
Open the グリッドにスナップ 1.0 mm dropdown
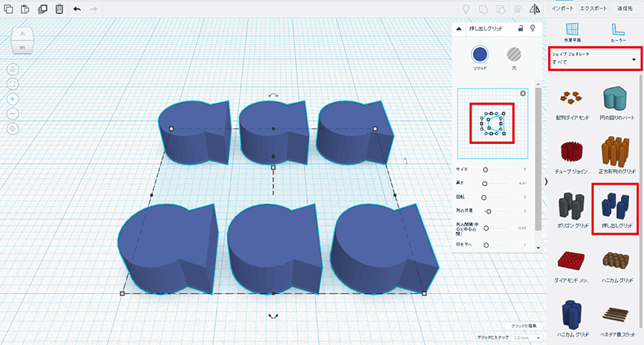tap(527, 338)
